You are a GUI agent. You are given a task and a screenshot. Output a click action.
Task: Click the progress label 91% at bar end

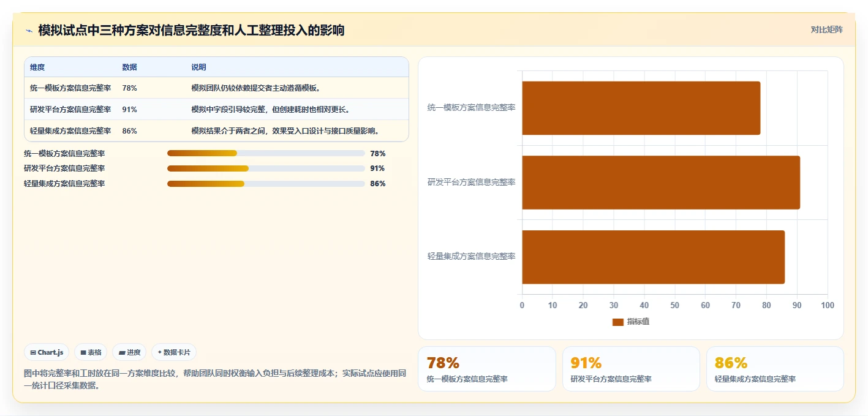(x=377, y=168)
